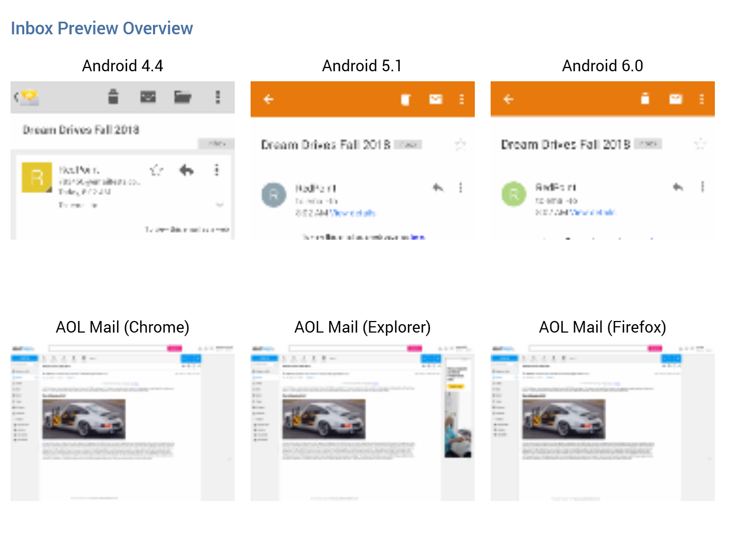Click the back arrow in Android 5.1 preview
Viewport: 756px width, 539px height.
click(269, 99)
